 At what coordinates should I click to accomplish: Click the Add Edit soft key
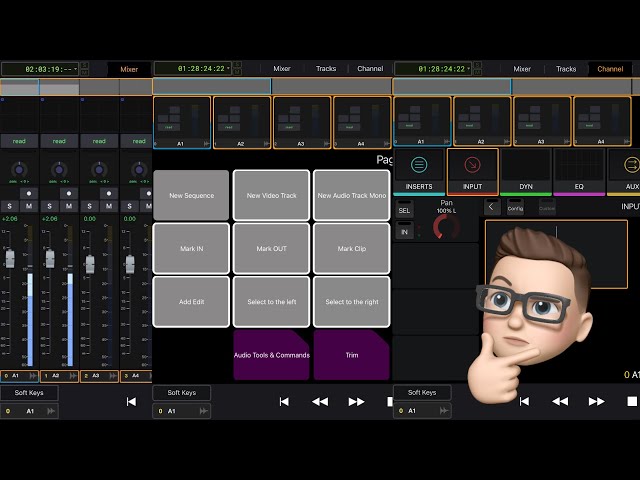191,302
